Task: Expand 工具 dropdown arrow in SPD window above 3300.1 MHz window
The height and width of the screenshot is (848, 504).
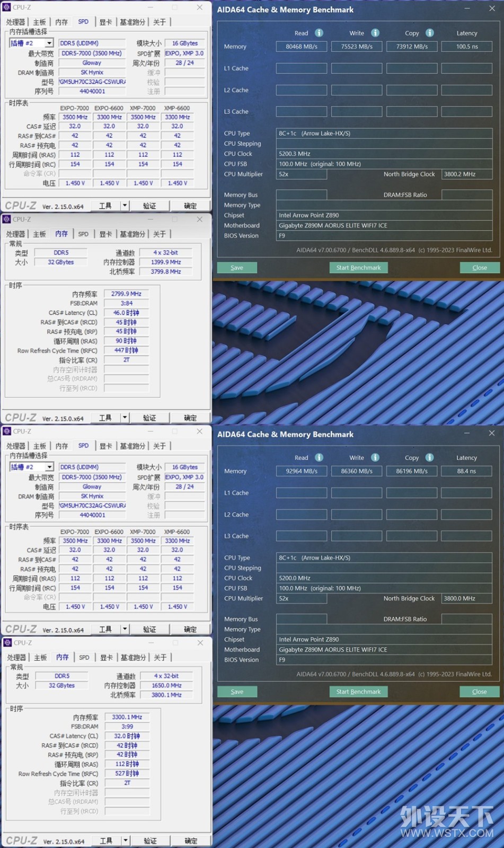Action: (x=125, y=629)
